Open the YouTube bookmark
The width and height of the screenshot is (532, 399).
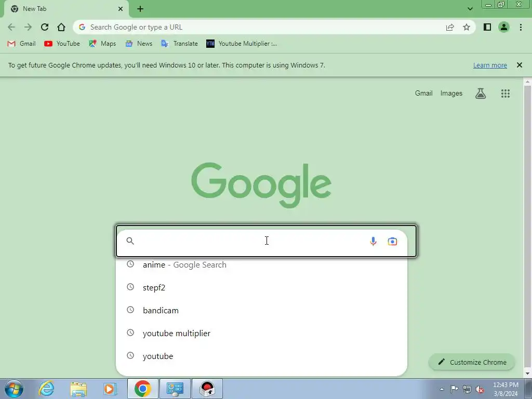pyautogui.click(x=62, y=44)
